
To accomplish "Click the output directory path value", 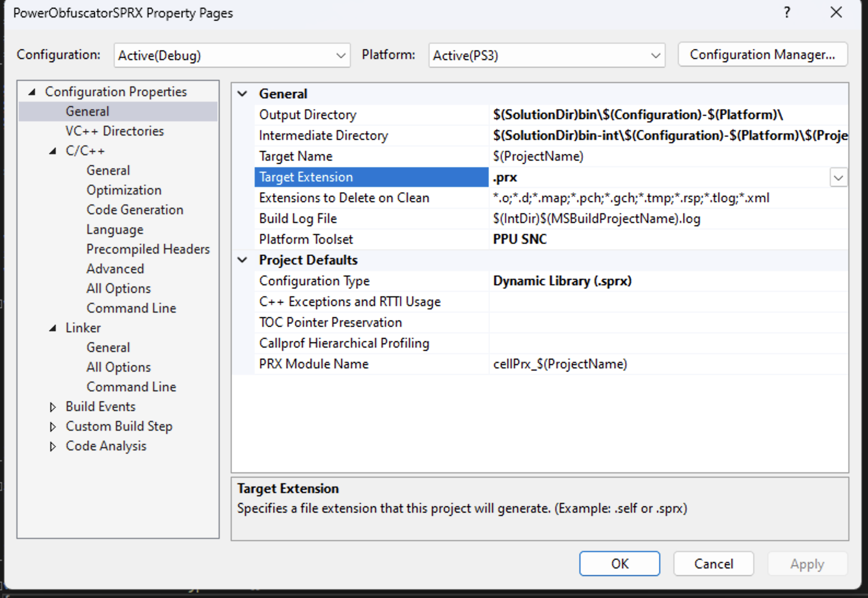I will [638, 115].
